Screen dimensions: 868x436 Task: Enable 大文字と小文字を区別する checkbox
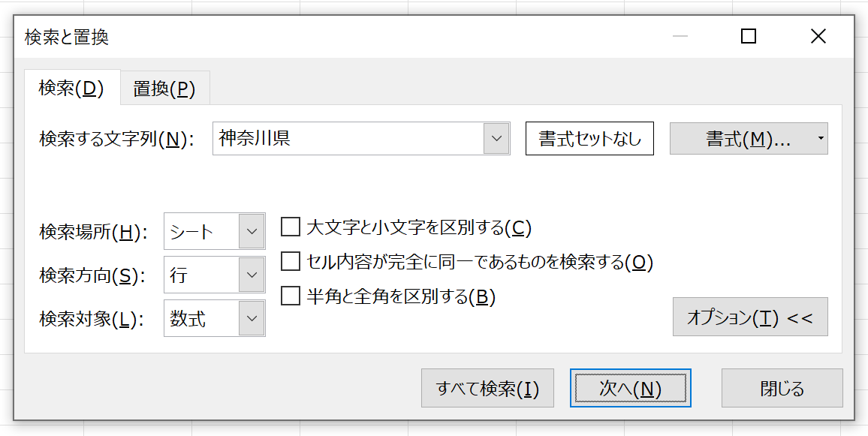point(290,227)
